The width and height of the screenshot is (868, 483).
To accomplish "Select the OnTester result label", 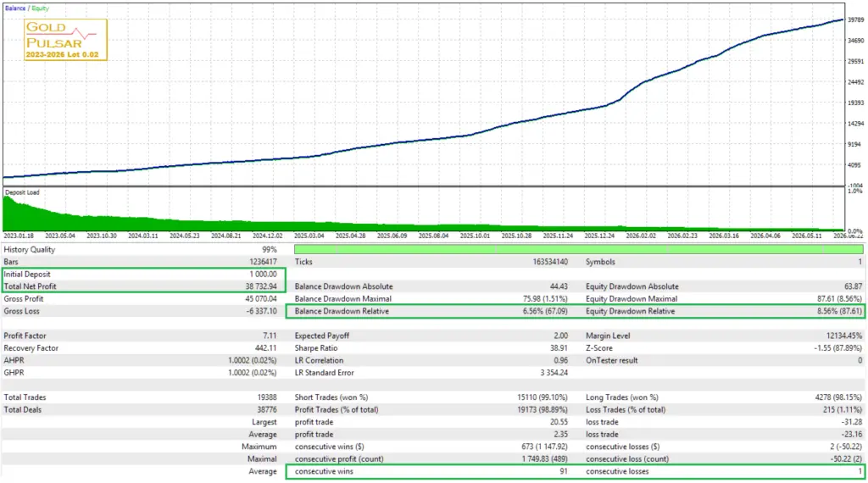I will (612, 360).
